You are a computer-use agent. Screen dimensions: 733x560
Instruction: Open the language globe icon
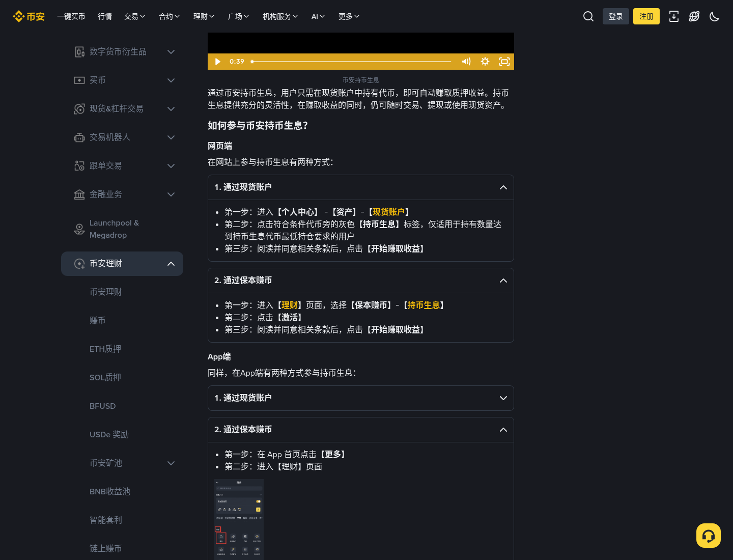694,16
